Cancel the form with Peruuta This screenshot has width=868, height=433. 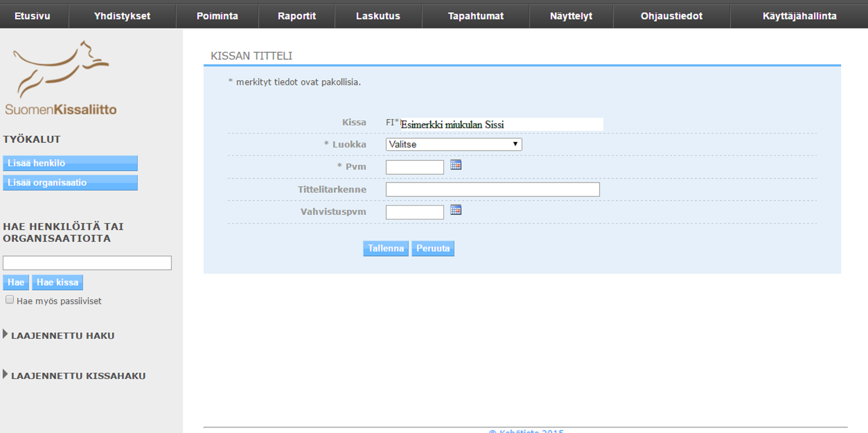433,248
